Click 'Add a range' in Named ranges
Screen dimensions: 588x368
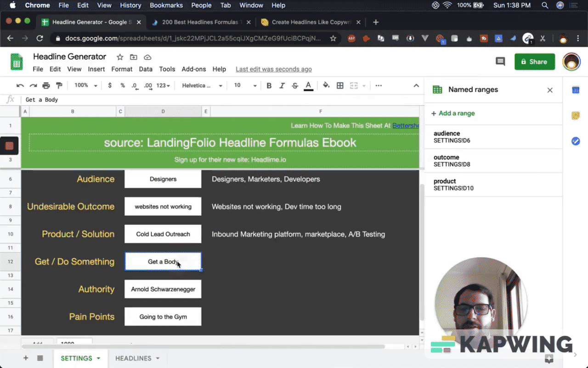[x=453, y=113]
